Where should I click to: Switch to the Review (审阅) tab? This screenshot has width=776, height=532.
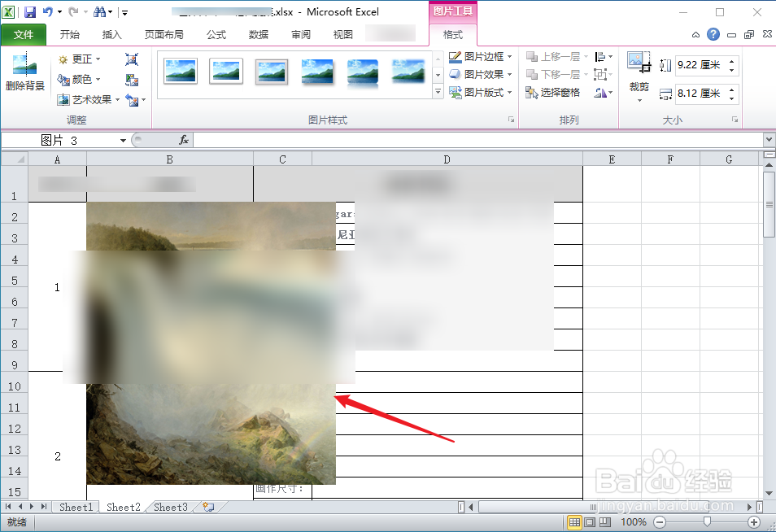[x=301, y=35]
